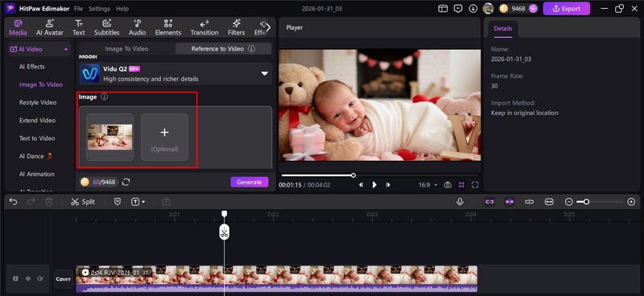Toggle the player grid overlay icon
Screen dimensions: 644x296
pyautogui.click(x=461, y=185)
